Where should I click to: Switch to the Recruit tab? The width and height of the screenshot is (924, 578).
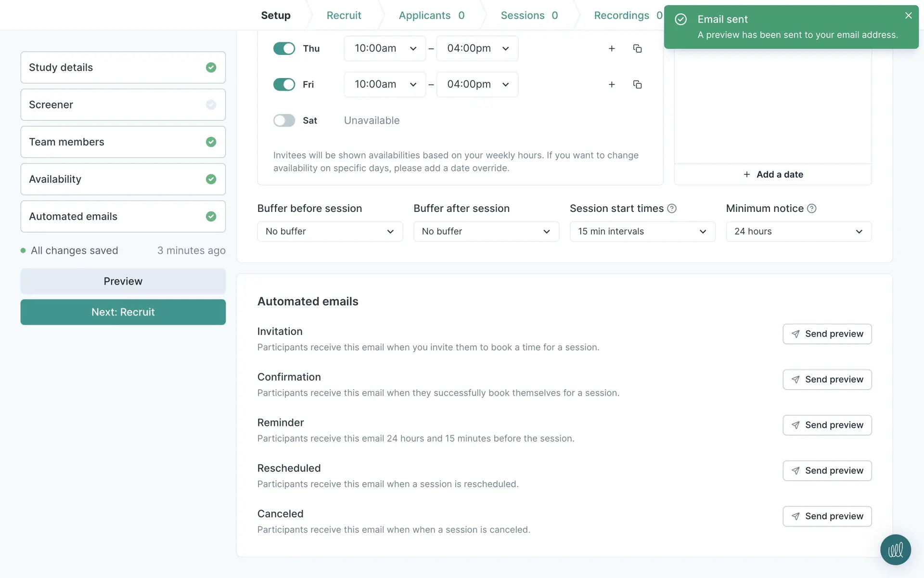coord(344,15)
